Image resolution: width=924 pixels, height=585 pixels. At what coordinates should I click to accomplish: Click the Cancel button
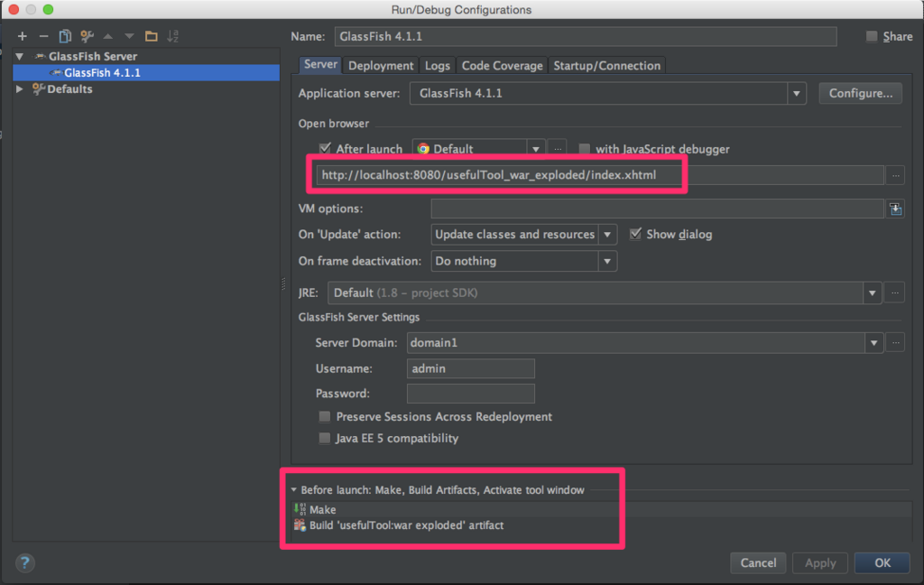click(758, 562)
